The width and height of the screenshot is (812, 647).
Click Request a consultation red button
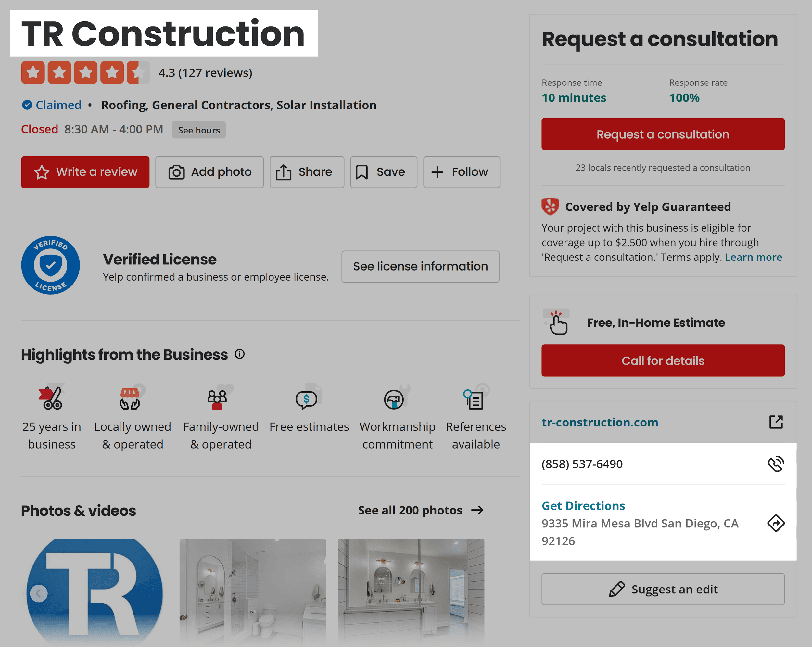point(663,134)
